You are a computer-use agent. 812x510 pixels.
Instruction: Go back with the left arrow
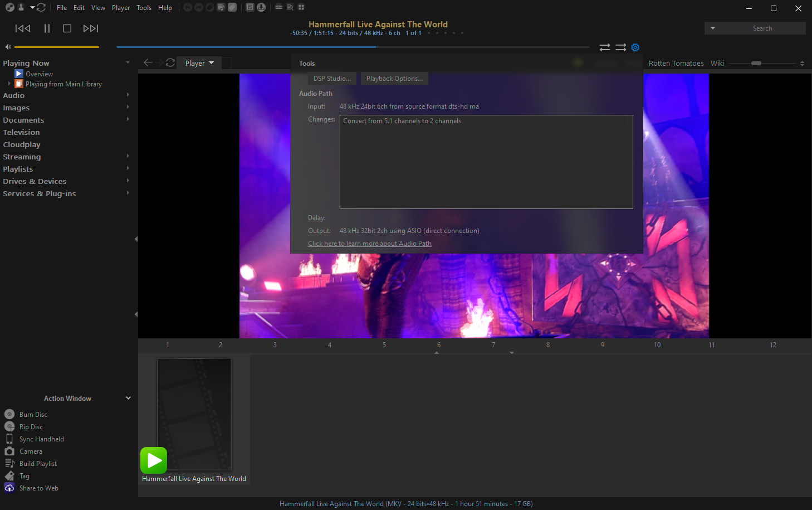(148, 62)
